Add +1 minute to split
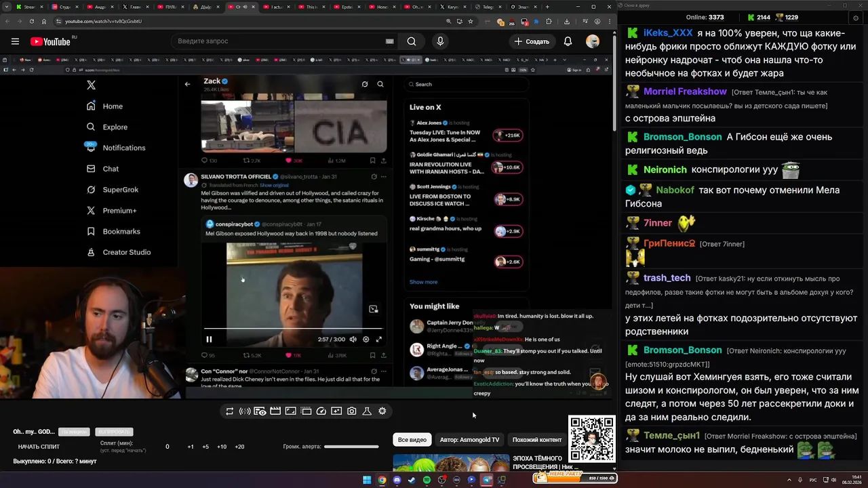The image size is (868, 488). pos(191,447)
